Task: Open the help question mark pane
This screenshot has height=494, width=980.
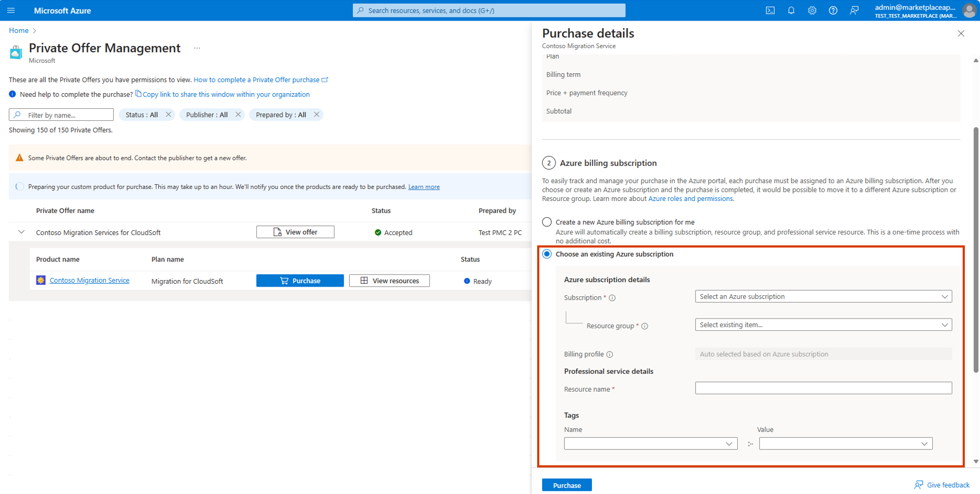Action: (833, 10)
